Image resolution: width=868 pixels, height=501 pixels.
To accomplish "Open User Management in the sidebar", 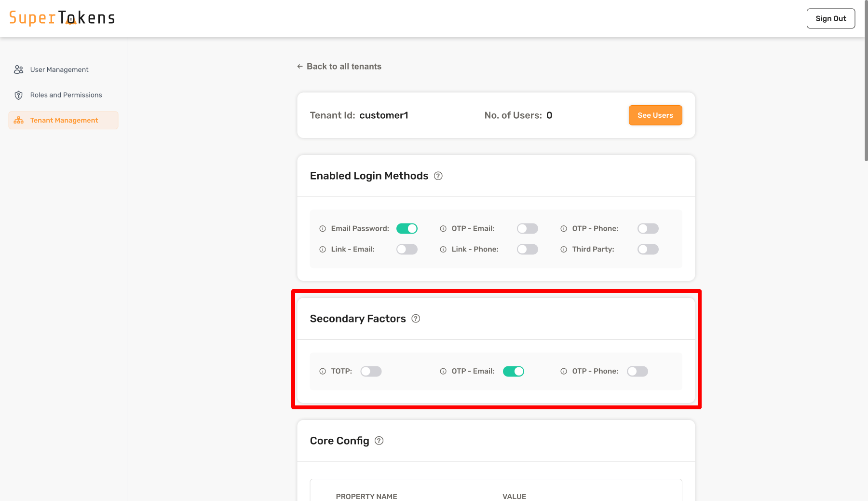I will point(59,70).
